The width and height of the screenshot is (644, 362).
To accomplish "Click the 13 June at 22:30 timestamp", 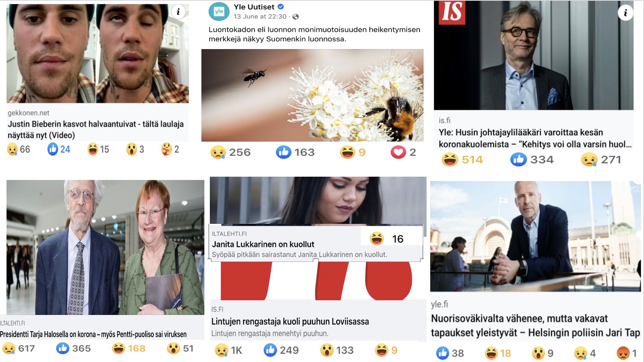I will point(260,17).
